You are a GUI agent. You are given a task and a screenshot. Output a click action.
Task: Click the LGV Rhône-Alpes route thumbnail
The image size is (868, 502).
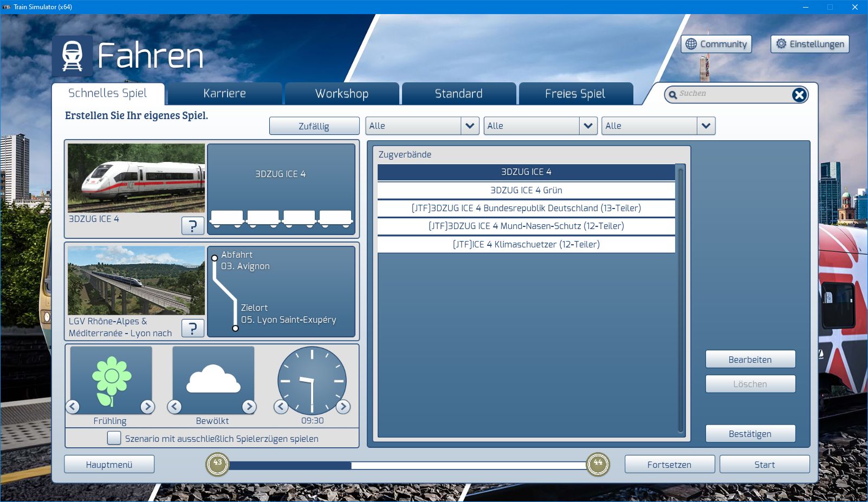[137, 281]
